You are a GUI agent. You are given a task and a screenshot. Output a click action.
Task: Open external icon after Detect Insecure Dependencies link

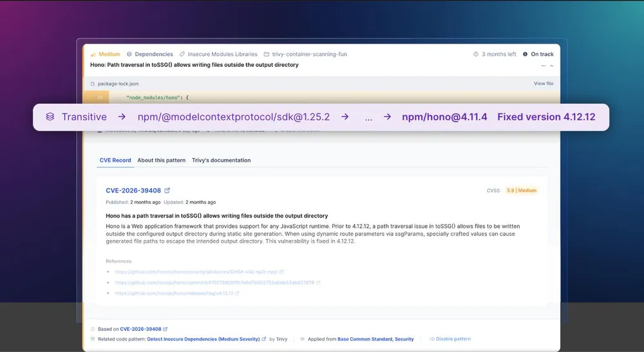coord(263,339)
